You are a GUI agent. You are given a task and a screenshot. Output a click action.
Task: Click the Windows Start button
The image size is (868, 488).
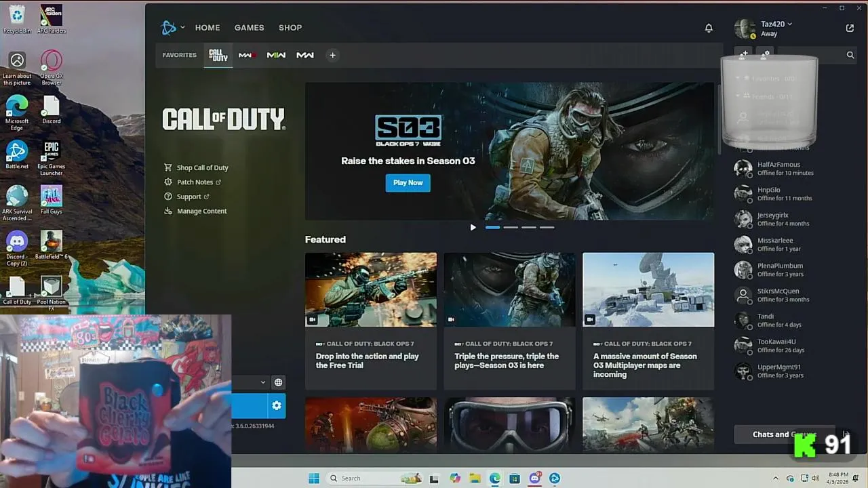click(x=314, y=478)
